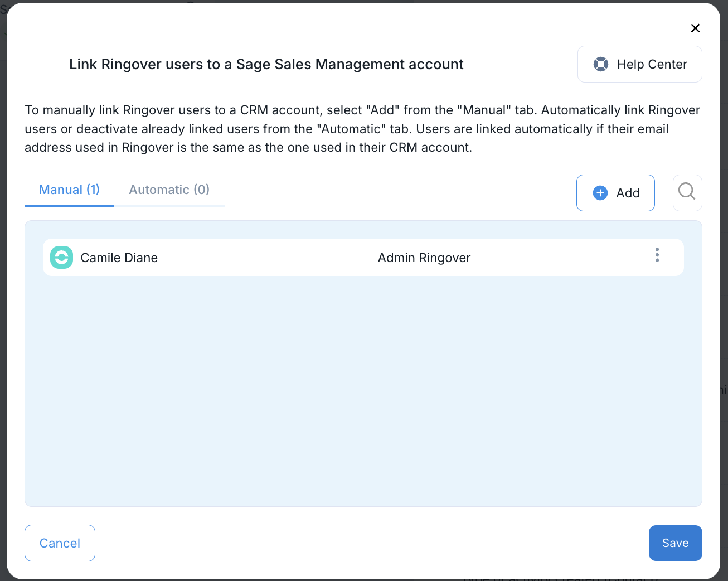Open the three-dot menu for Camile Diane
728x581 pixels.
click(657, 255)
